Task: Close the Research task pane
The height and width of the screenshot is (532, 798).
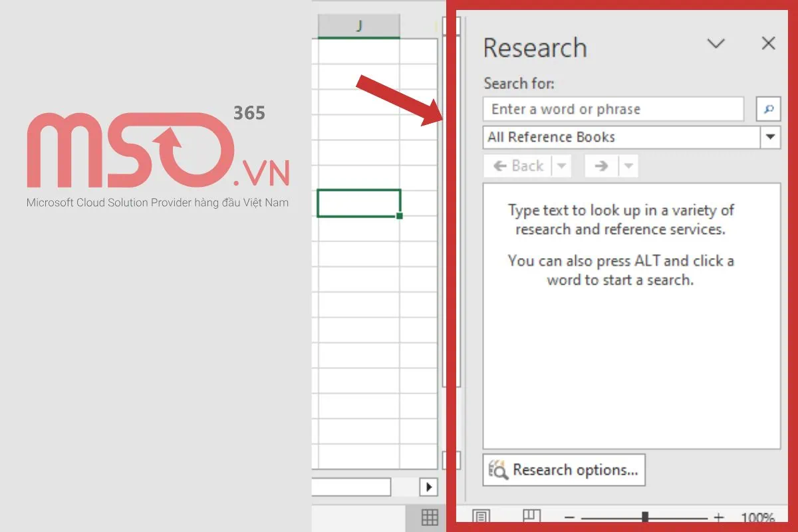Action: [768, 43]
